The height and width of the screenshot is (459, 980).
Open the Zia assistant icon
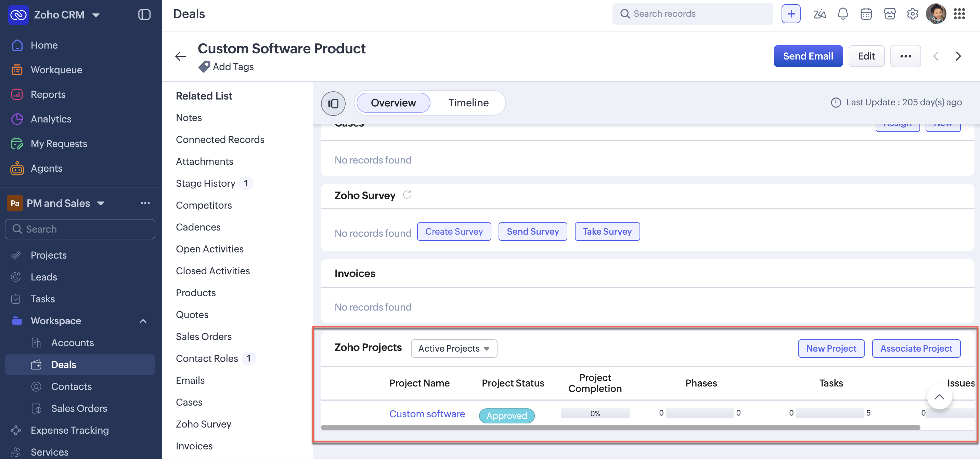[820, 14]
